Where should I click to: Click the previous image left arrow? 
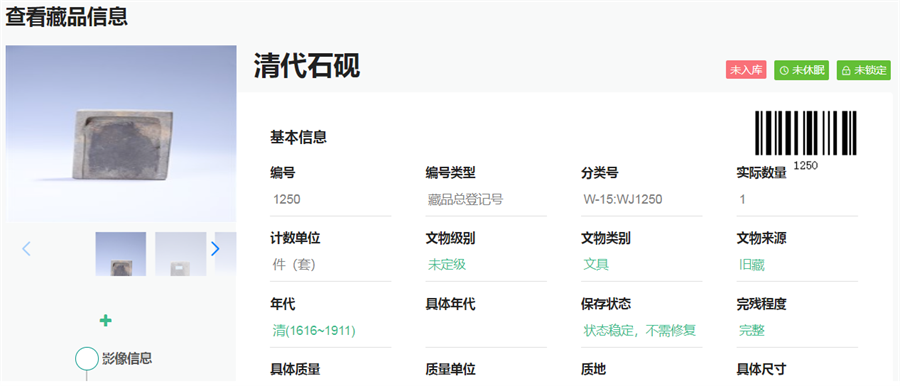26,249
